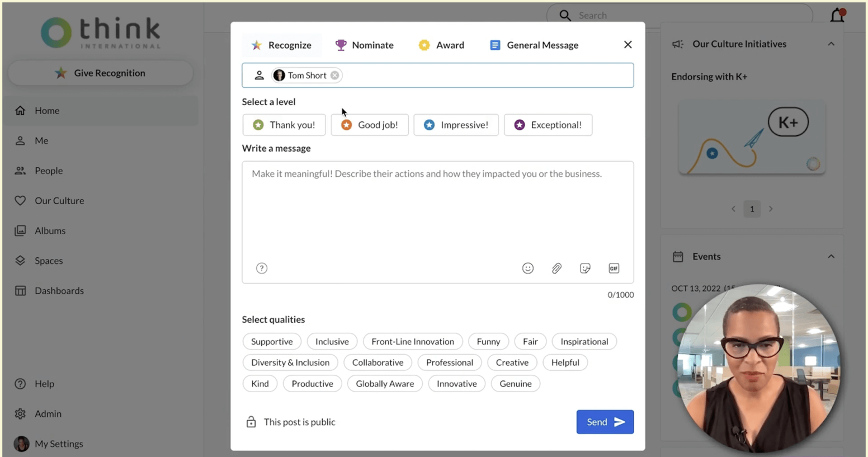The width and height of the screenshot is (868, 457).
Task: Toggle the Diversity & Inclusion quality
Action: point(290,362)
